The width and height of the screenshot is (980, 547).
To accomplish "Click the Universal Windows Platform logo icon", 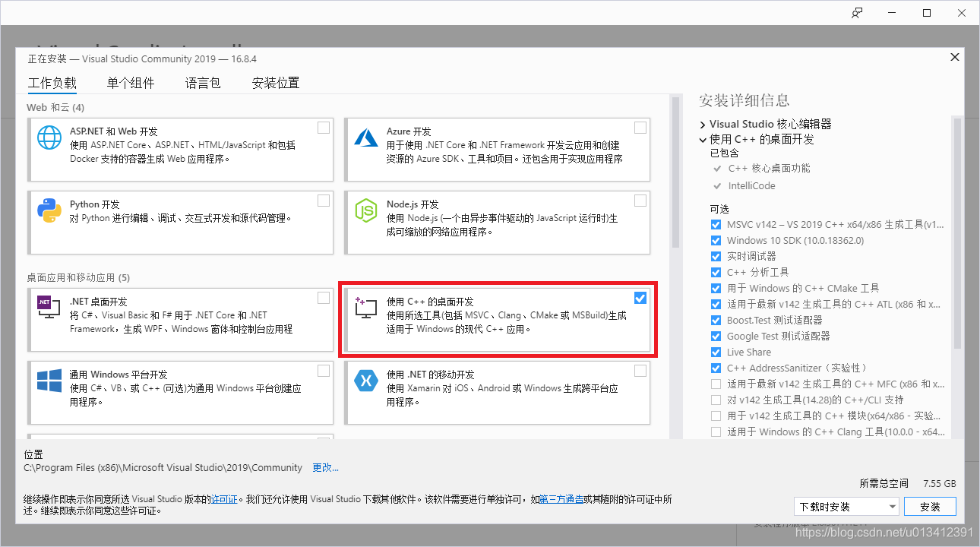I will (49, 381).
